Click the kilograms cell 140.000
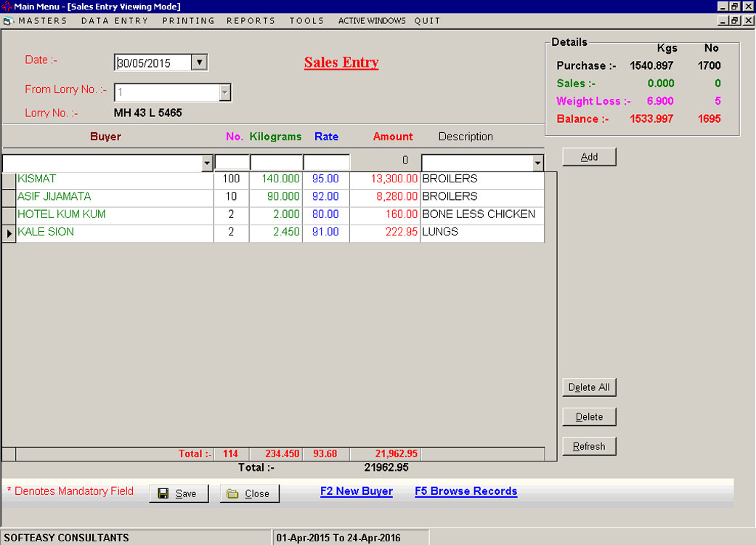This screenshot has height=545, width=756. [x=276, y=179]
